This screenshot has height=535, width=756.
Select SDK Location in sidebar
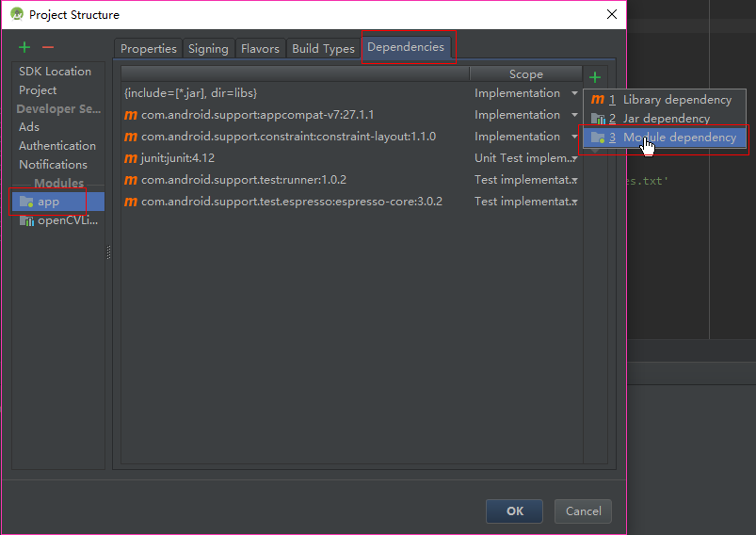(x=55, y=72)
